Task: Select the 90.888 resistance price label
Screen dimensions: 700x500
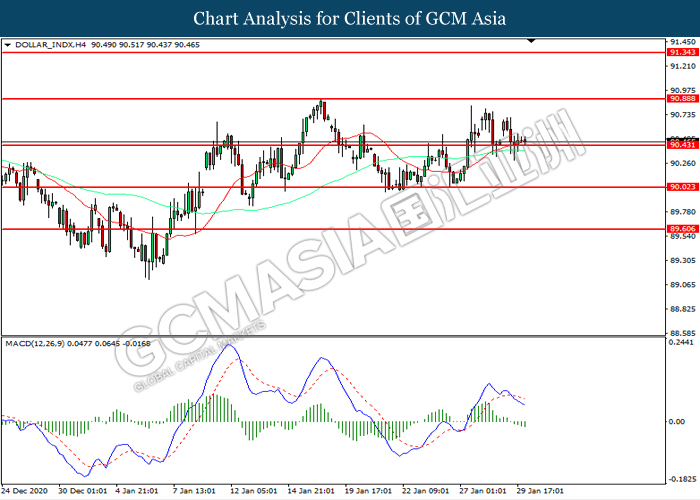Action: pyautogui.click(x=683, y=99)
